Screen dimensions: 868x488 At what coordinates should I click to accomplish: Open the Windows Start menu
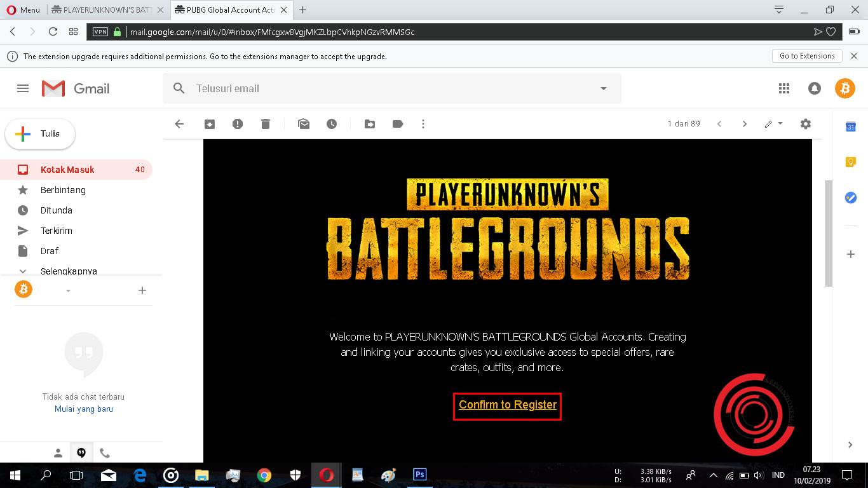[x=15, y=475]
